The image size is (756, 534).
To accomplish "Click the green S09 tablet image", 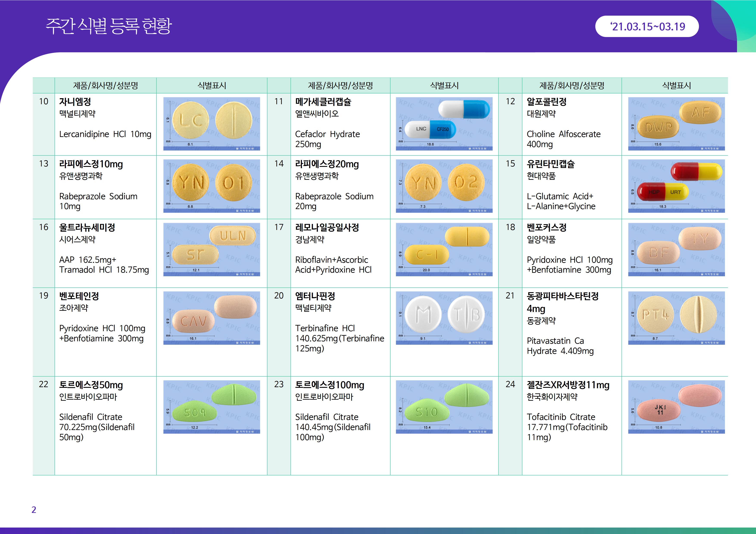I will [211, 407].
